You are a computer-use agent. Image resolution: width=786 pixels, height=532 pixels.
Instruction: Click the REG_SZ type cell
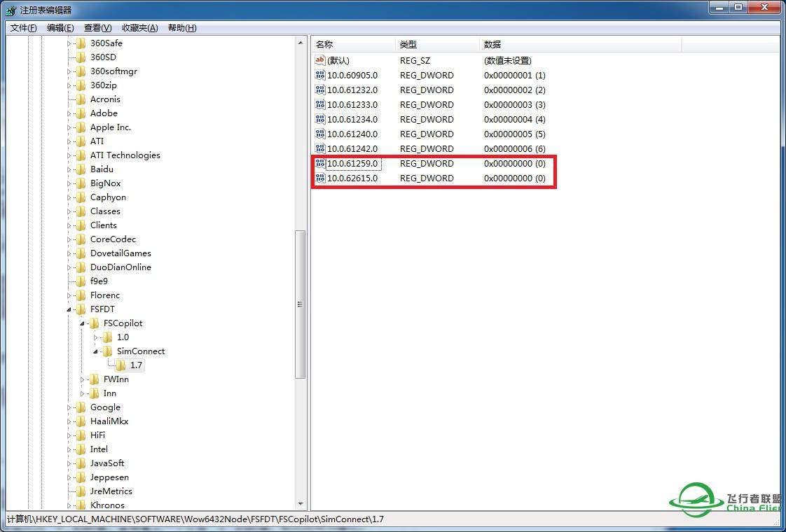tap(415, 61)
